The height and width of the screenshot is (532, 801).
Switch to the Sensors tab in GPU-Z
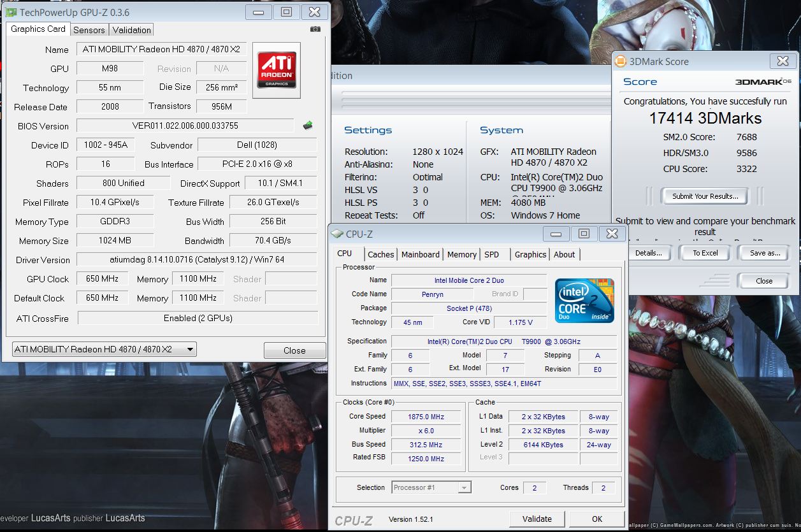click(89, 30)
